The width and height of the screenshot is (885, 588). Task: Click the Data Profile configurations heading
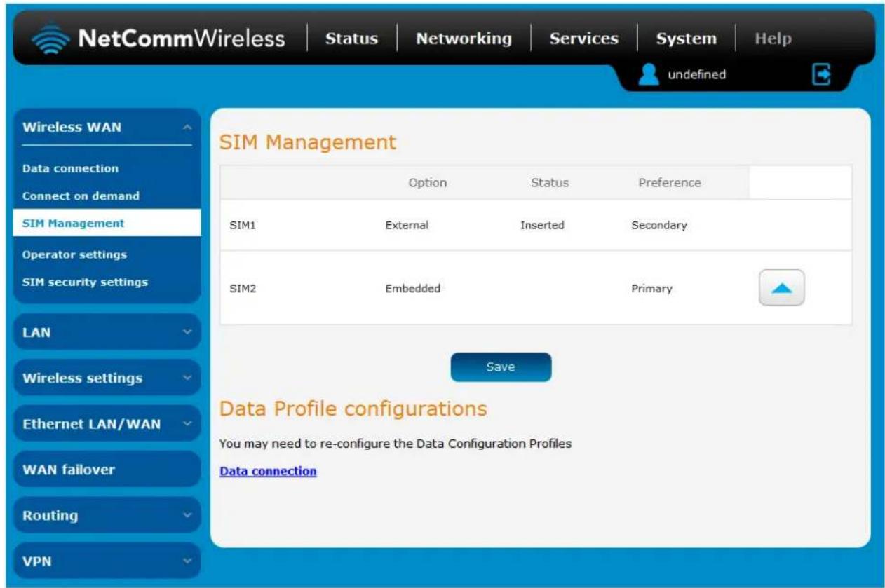pos(353,409)
